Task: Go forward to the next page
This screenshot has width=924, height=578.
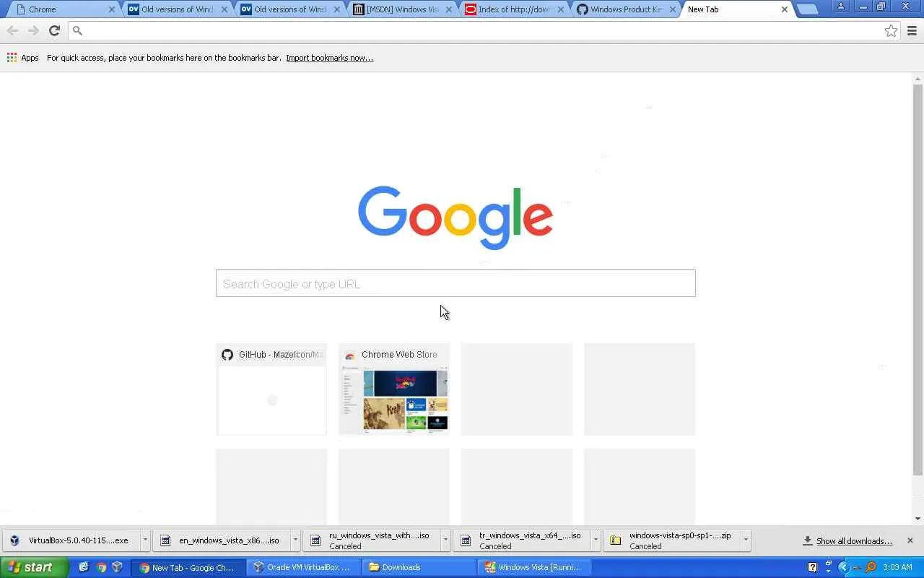Action: click(x=33, y=30)
